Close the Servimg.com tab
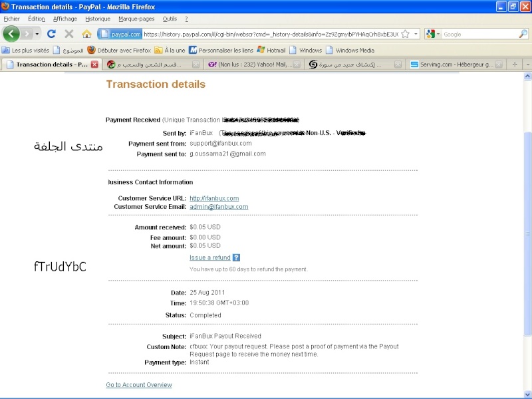The image size is (532, 399). click(x=498, y=65)
